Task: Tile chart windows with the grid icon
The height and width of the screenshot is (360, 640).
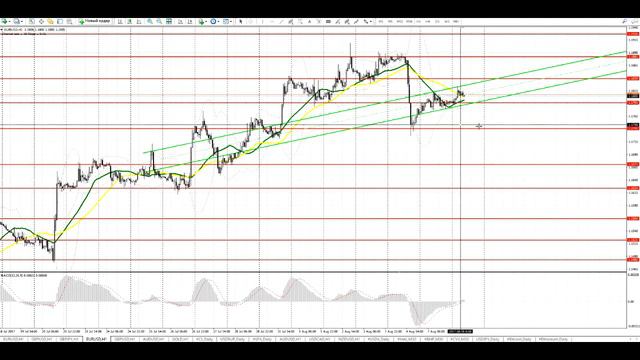Action: pyautogui.click(x=169, y=21)
